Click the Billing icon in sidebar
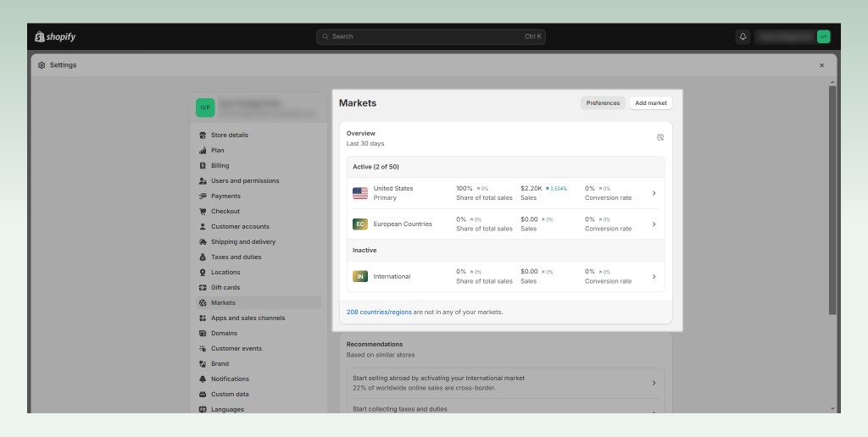This screenshot has width=868, height=437. [203, 165]
